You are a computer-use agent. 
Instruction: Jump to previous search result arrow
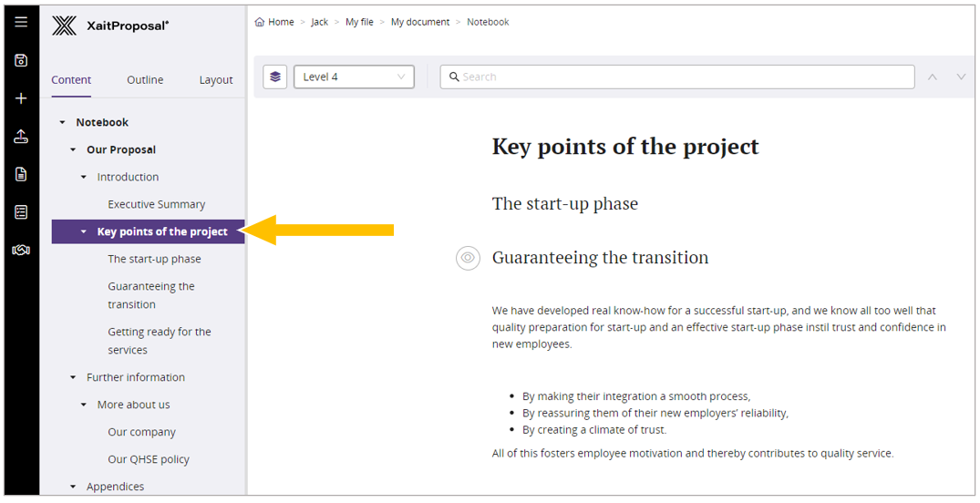pyautogui.click(x=932, y=77)
